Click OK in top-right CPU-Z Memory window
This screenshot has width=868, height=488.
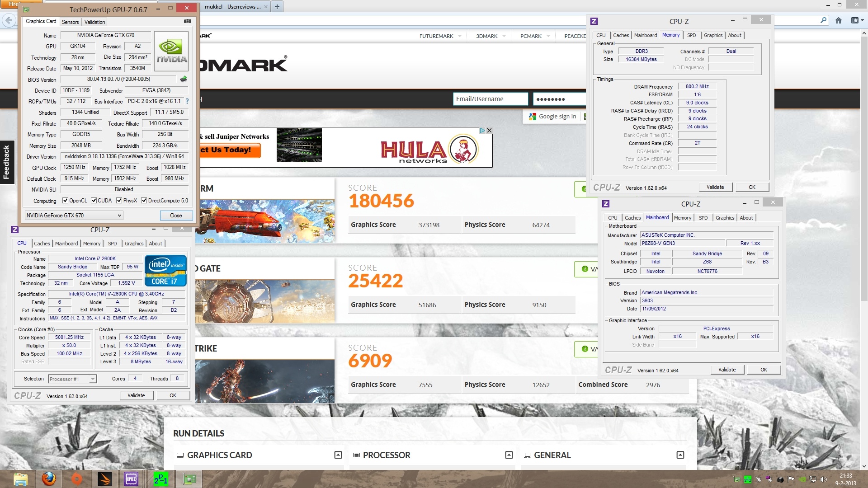752,187
